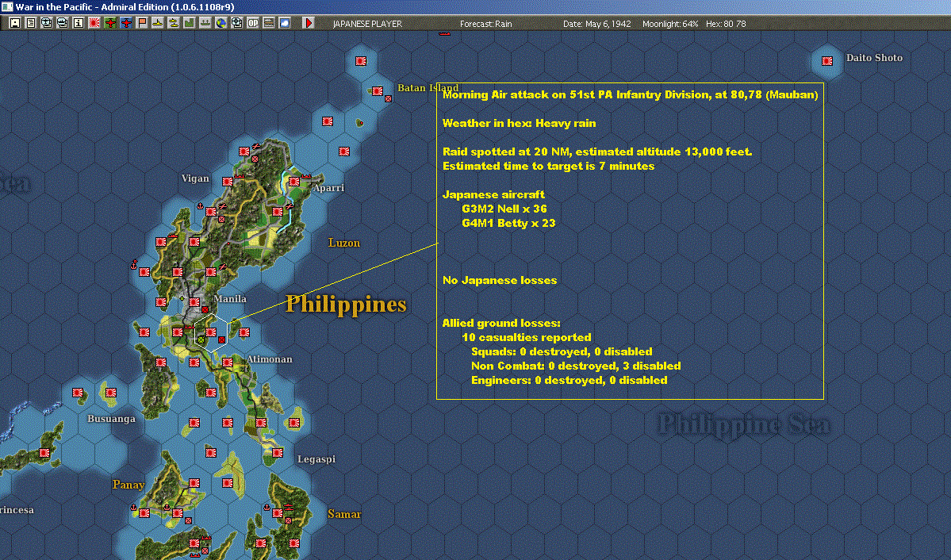Click the 'No Japanese losses' line

coord(499,280)
